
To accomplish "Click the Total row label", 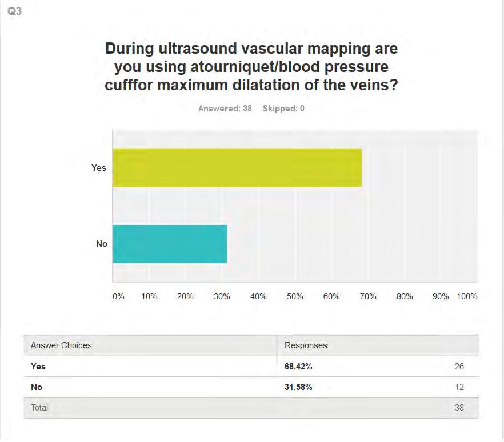I will pos(39,408).
